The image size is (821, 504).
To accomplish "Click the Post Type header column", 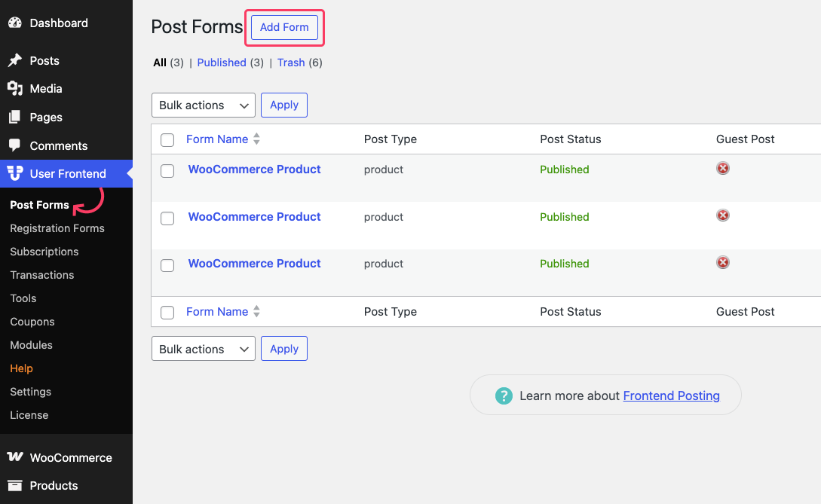I will (x=390, y=139).
